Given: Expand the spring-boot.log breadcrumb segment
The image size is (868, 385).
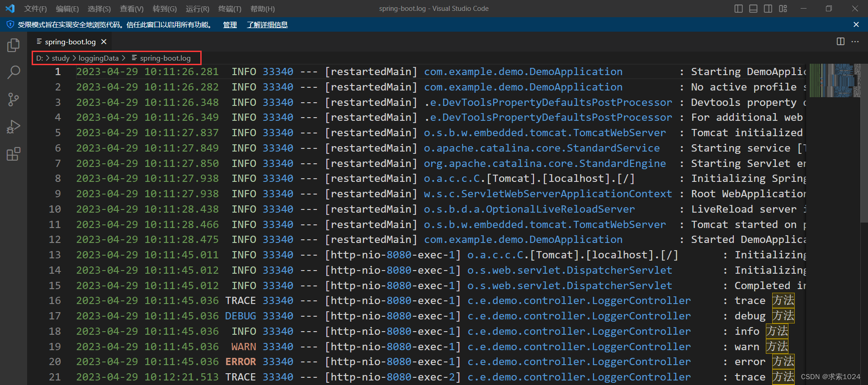Looking at the screenshot, I should 161,58.
